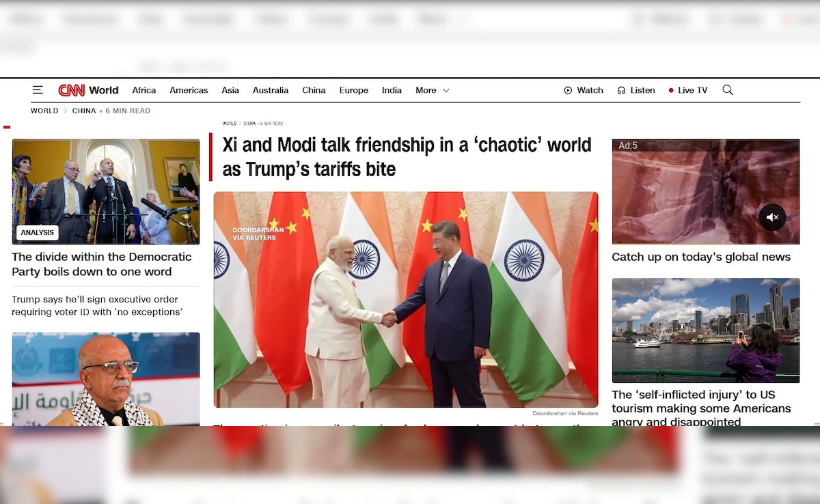This screenshot has width=820, height=504.
Task: Open the hamburger menu icon
Action: click(x=38, y=90)
